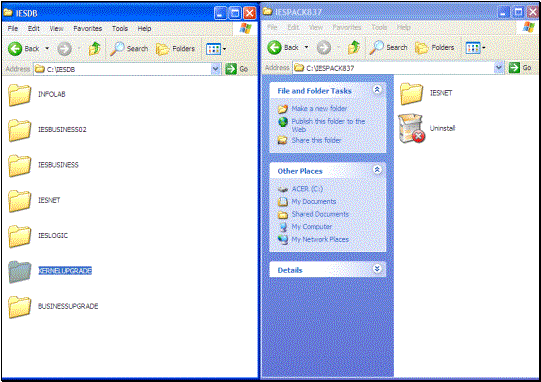The image size is (541, 382).
Task: Open Views button in IESPACK837 toolbar
Action: click(473, 48)
